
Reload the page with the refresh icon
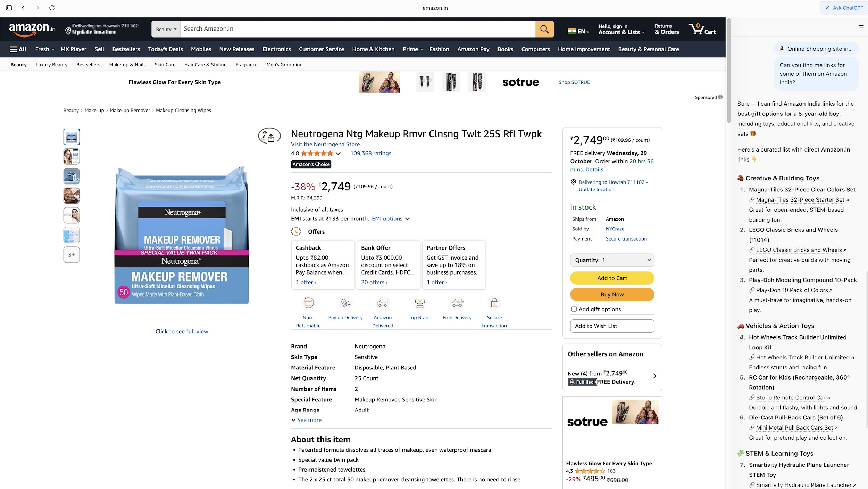[x=52, y=8]
